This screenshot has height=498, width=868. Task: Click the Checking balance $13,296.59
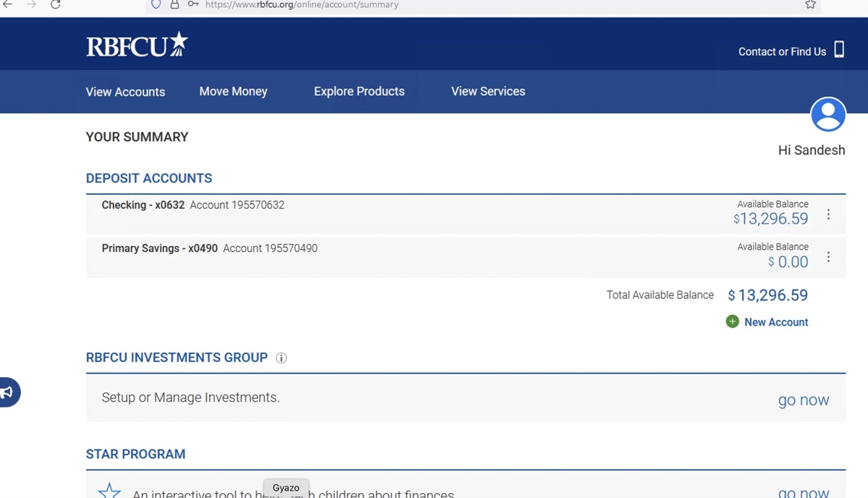coord(771,219)
